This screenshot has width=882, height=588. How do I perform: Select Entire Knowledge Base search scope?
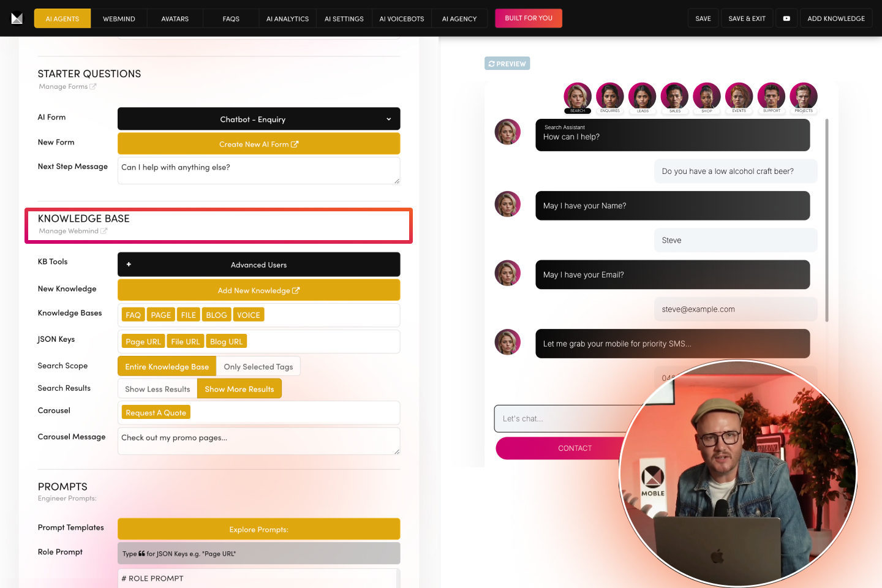[x=167, y=366]
